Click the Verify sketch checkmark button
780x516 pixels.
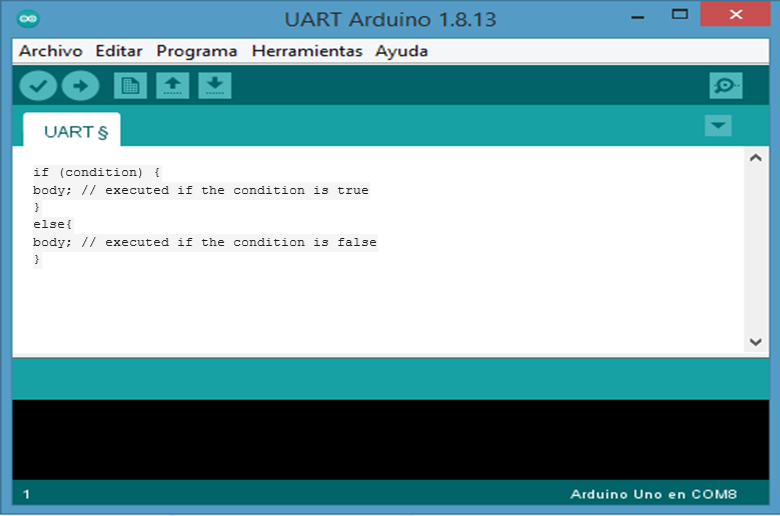coord(38,86)
